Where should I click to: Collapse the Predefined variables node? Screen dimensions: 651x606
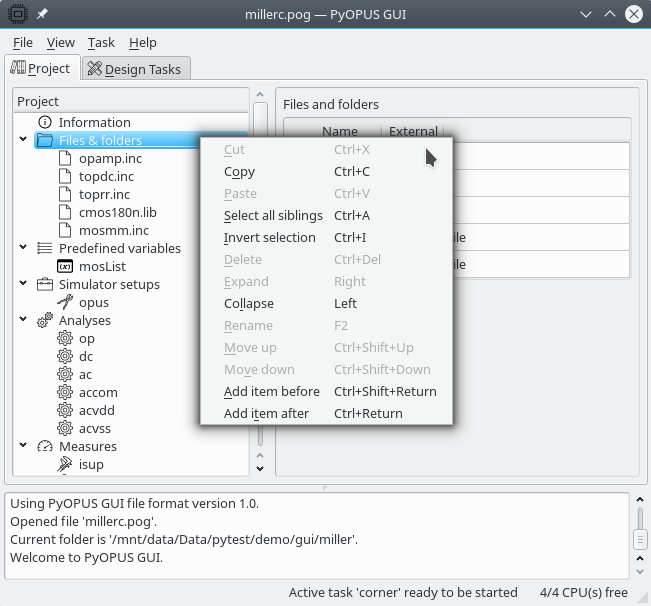23,248
